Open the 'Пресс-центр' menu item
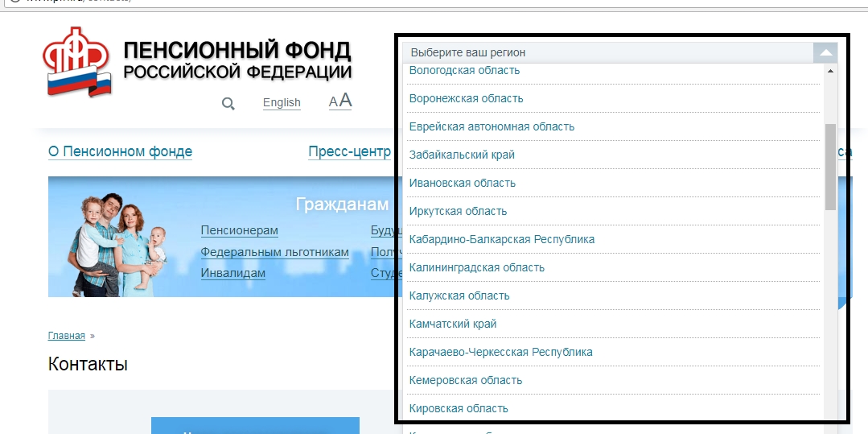Screen dimensions: 868x434 pos(349,151)
